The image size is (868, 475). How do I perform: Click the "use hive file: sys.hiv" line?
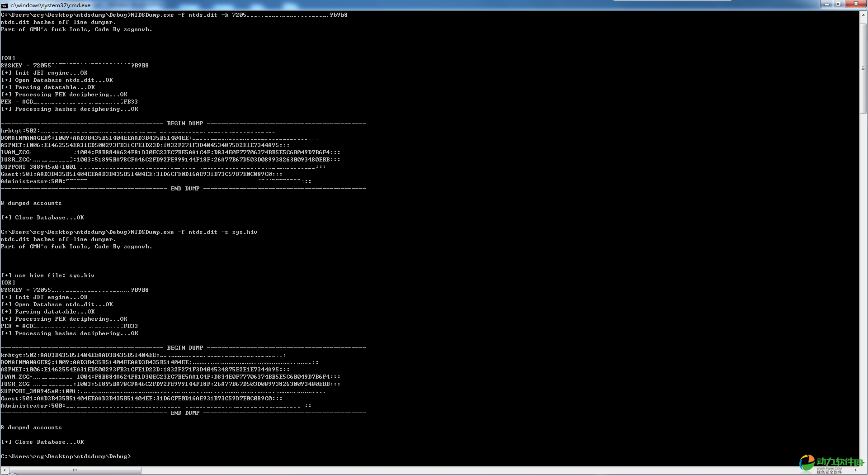pyautogui.click(x=48, y=275)
